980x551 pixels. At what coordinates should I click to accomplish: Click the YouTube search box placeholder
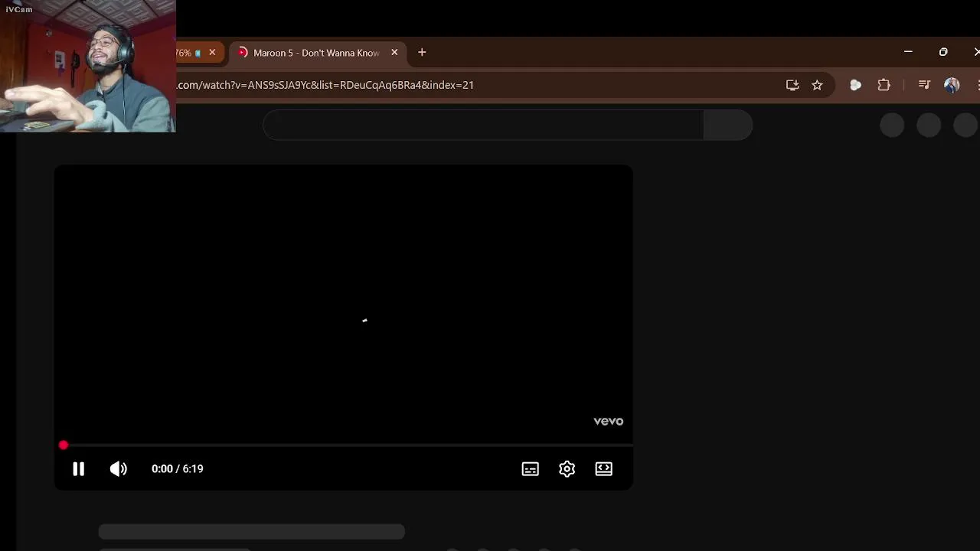[x=483, y=125]
